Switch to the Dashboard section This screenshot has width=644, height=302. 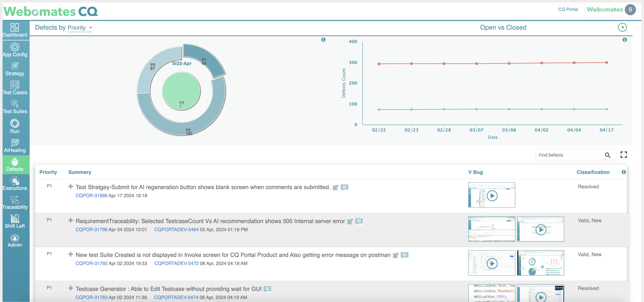pyautogui.click(x=15, y=30)
